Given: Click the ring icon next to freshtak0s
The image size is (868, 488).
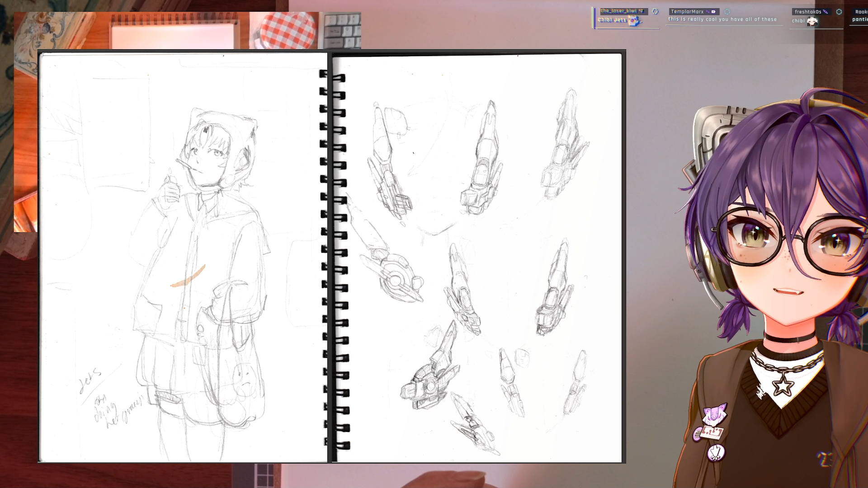Looking at the screenshot, I should [839, 12].
